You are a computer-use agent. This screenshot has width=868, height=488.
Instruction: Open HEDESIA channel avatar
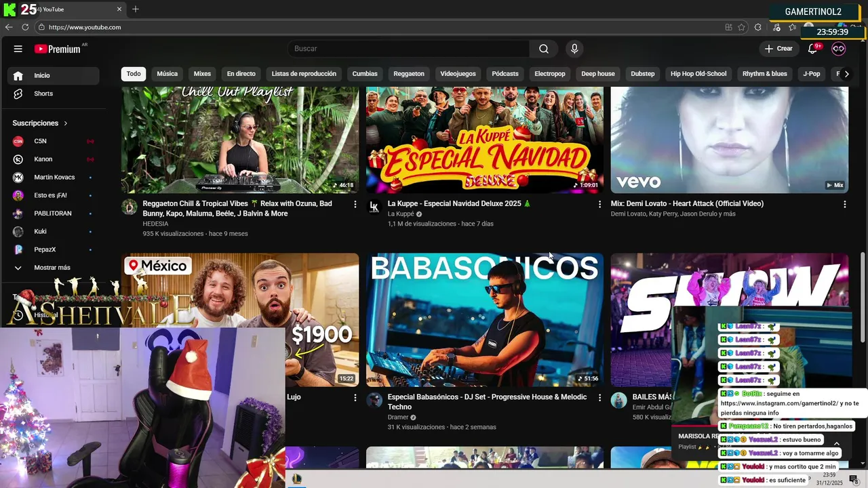130,207
